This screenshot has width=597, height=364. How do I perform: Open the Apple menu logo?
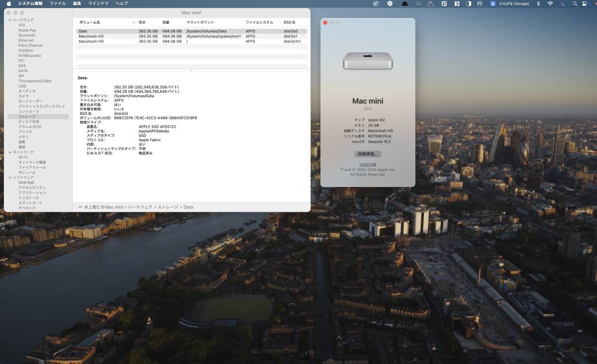[9, 3]
